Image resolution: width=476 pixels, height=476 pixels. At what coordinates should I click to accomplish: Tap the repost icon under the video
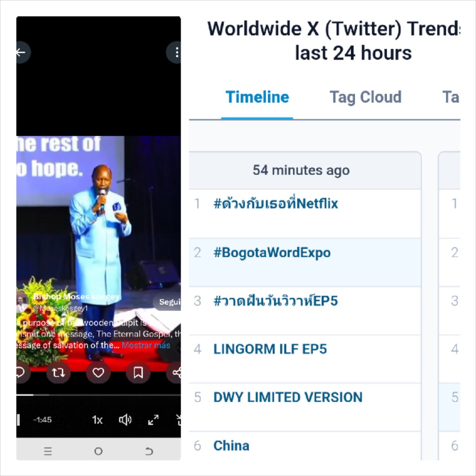pos(58,372)
